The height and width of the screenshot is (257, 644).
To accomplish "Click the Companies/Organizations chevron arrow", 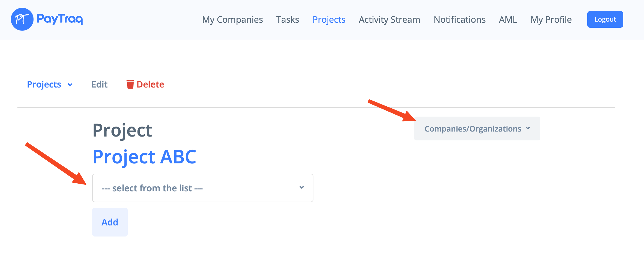I will point(528,128).
